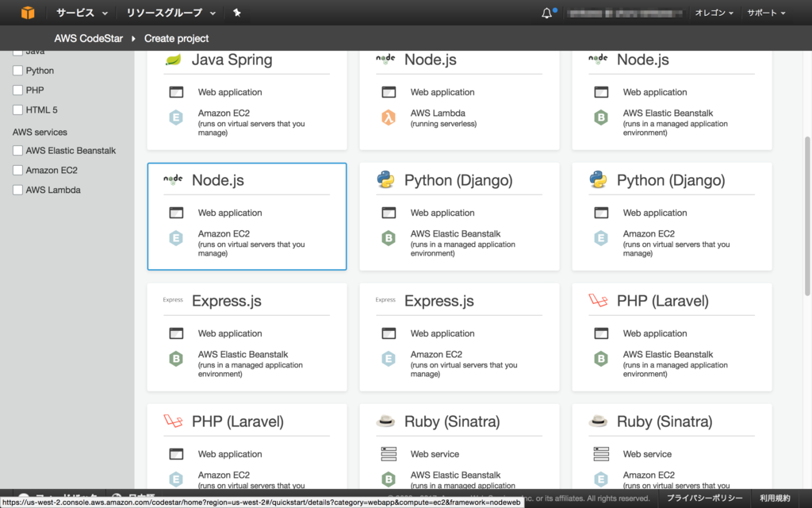The width and height of the screenshot is (812, 508).
Task: Open the サービス dropdown menu
Action: pyautogui.click(x=82, y=13)
